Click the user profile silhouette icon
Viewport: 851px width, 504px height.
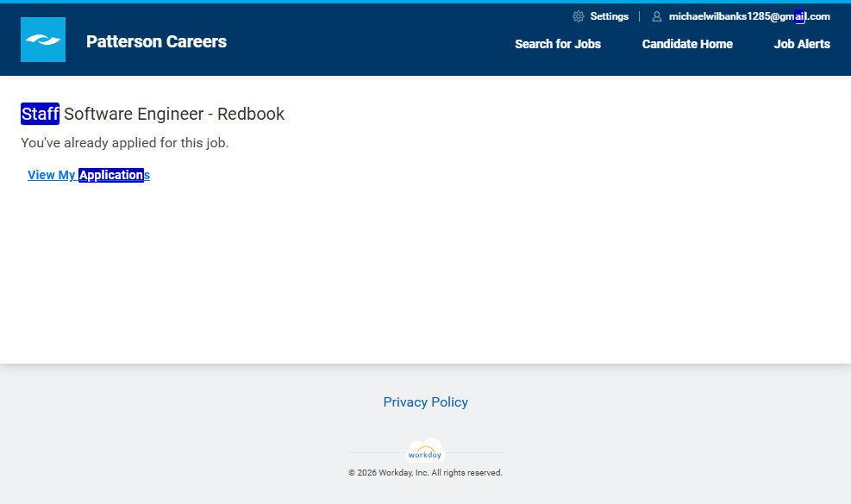(657, 16)
